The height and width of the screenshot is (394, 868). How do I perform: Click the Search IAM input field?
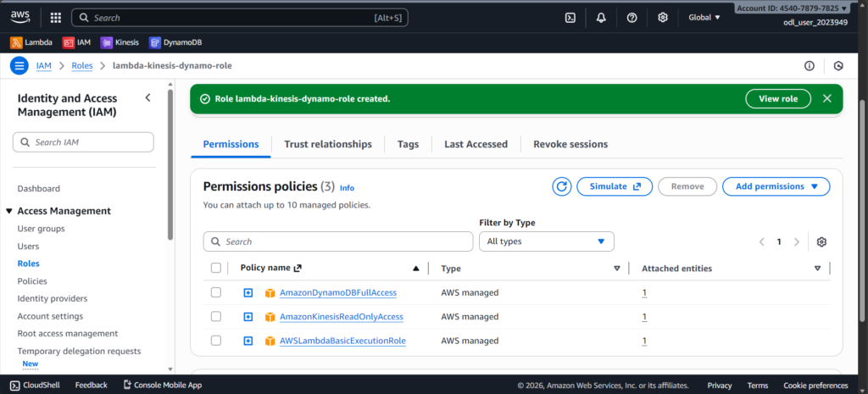pos(83,142)
